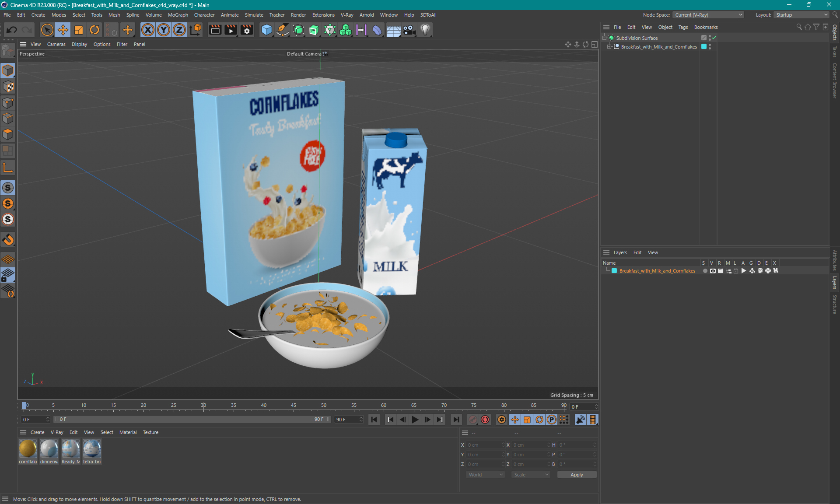Click viewport maximize toggle icon
This screenshot has width=840, height=504.
coord(594,44)
